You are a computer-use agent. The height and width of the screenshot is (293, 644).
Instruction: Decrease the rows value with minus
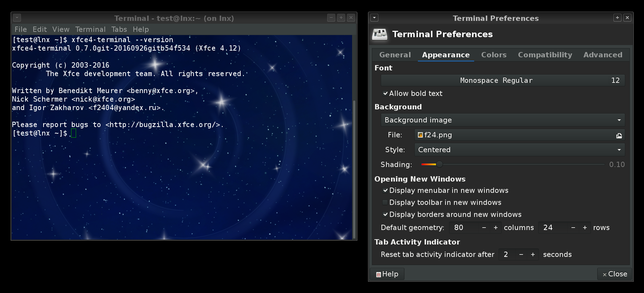tap(573, 228)
